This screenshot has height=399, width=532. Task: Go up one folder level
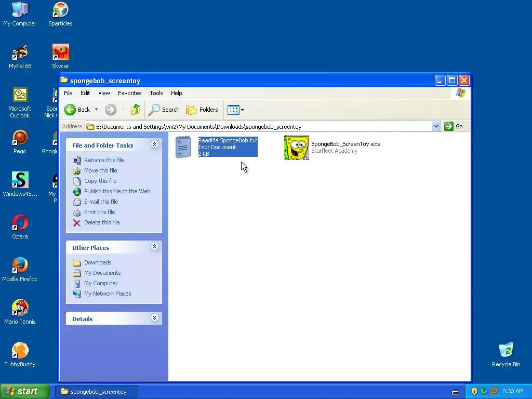pyautogui.click(x=136, y=110)
